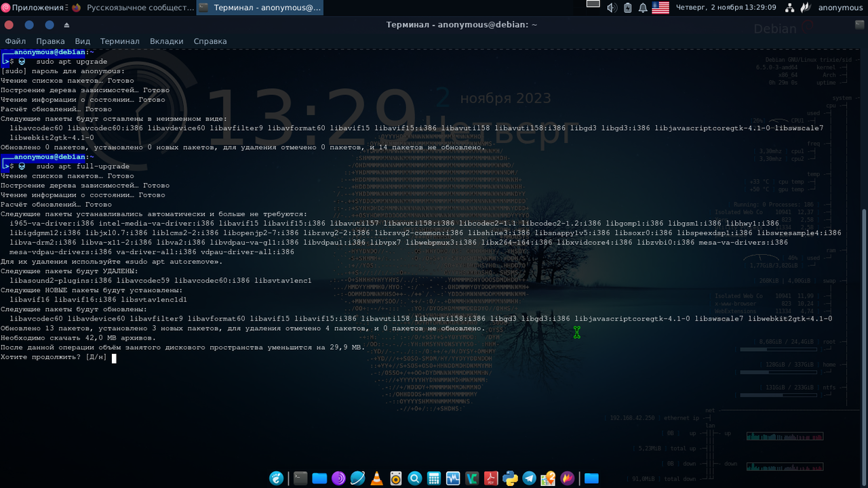Image resolution: width=868 pixels, height=488 pixels.
Task: Open the Файл menu
Action: 15,41
